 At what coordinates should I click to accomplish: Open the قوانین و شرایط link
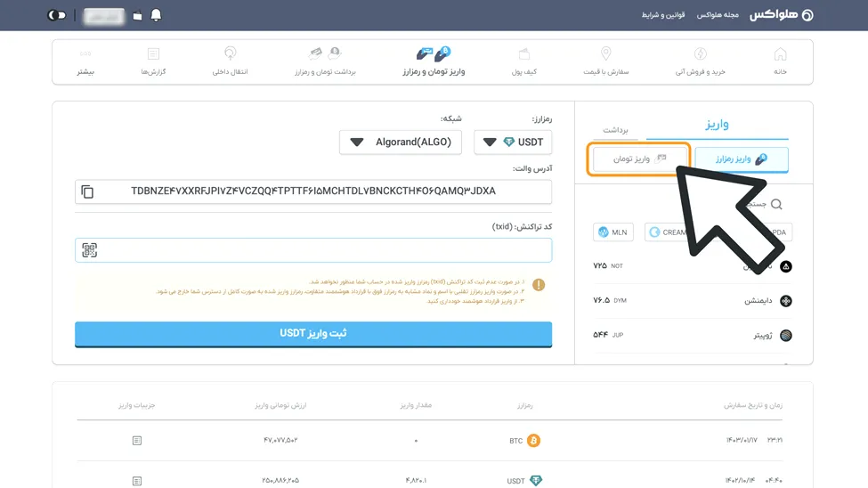point(663,15)
